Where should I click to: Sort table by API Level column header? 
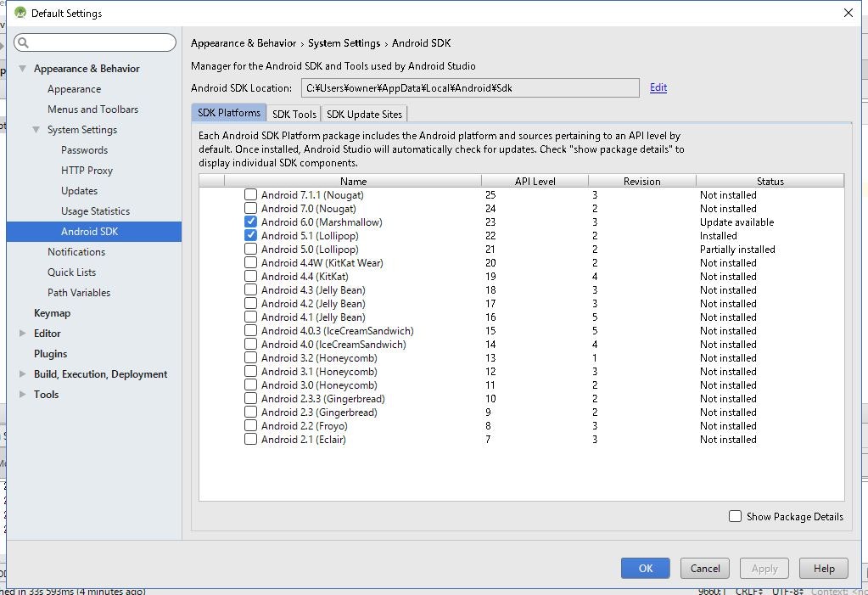click(x=535, y=181)
